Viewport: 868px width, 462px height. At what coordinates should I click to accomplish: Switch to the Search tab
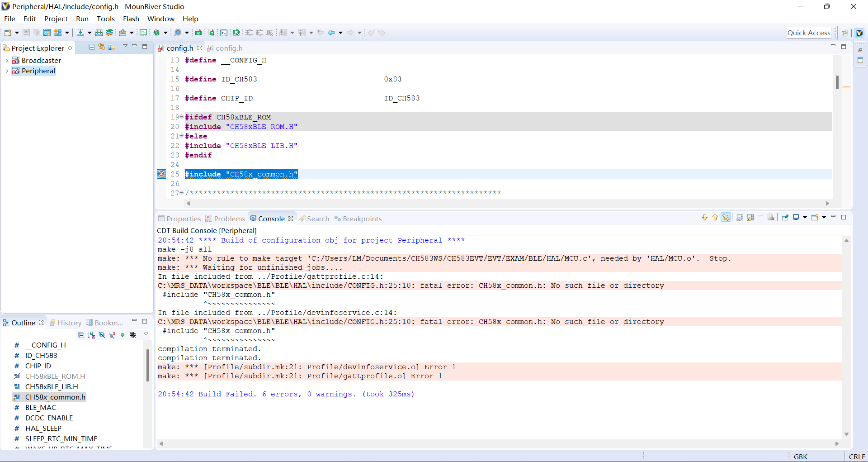(x=314, y=219)
